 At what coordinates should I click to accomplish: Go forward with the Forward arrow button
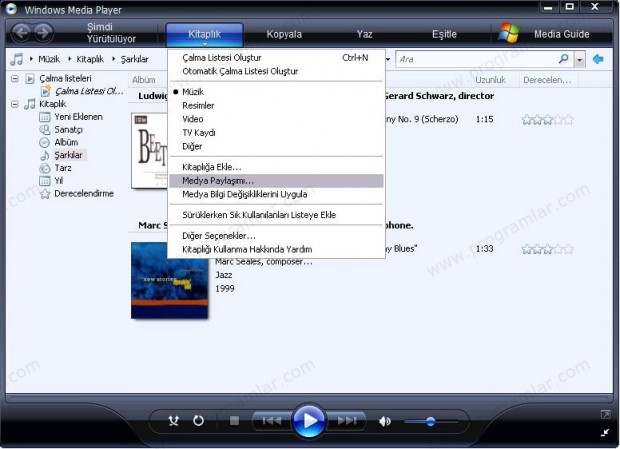coord(43,33)
